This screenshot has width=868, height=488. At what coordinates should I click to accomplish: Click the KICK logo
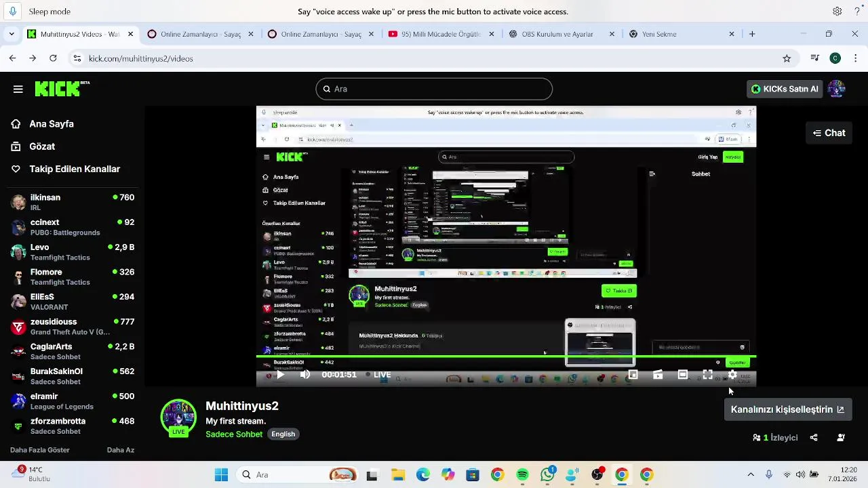[62, 88]
